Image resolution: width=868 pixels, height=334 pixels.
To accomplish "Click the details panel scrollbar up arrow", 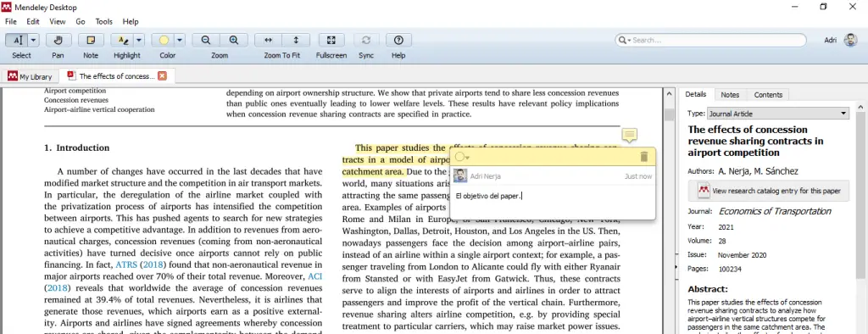I will (861, 107).
